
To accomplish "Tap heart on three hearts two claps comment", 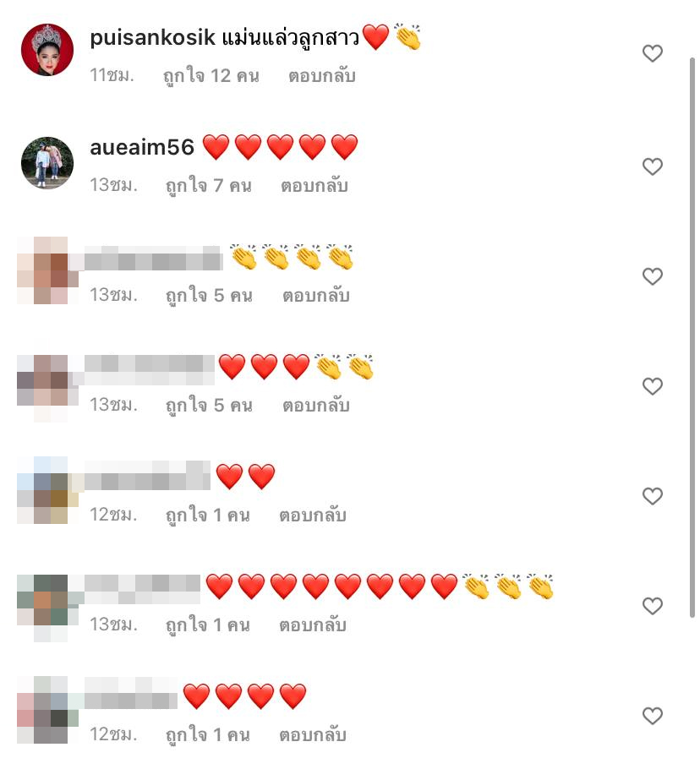I will 653,386.
